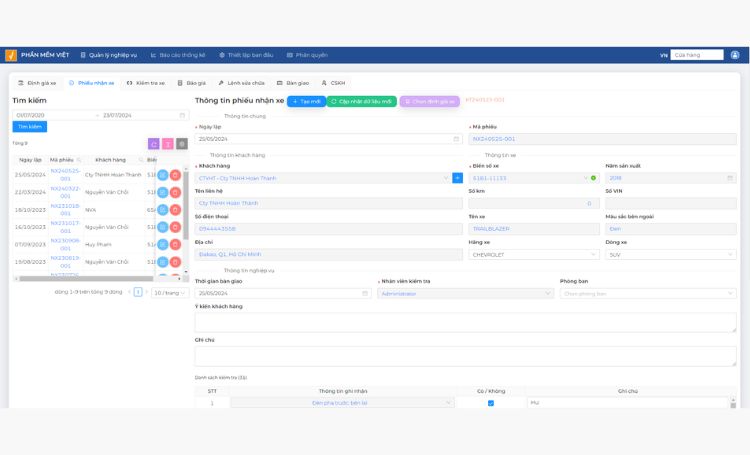Viewport: 750px width, 455px height.
Task: Click the Ý kiến khách hàng text area
Action: coord(465,322)
